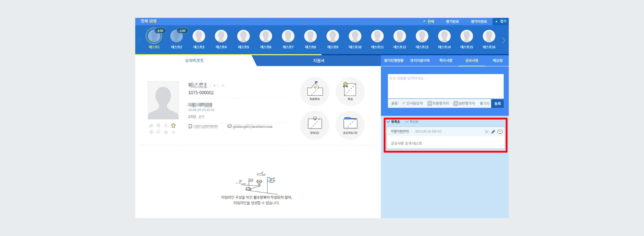This screenshot has width=644, height=236.
Task: Toggle thumbs-up tag under photo
Action: coord(151,125)
